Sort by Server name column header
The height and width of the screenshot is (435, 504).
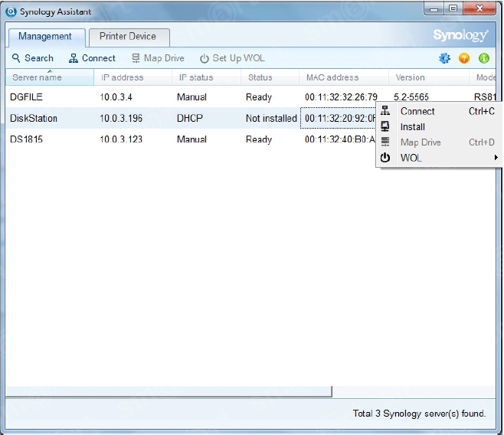point(50,77)
